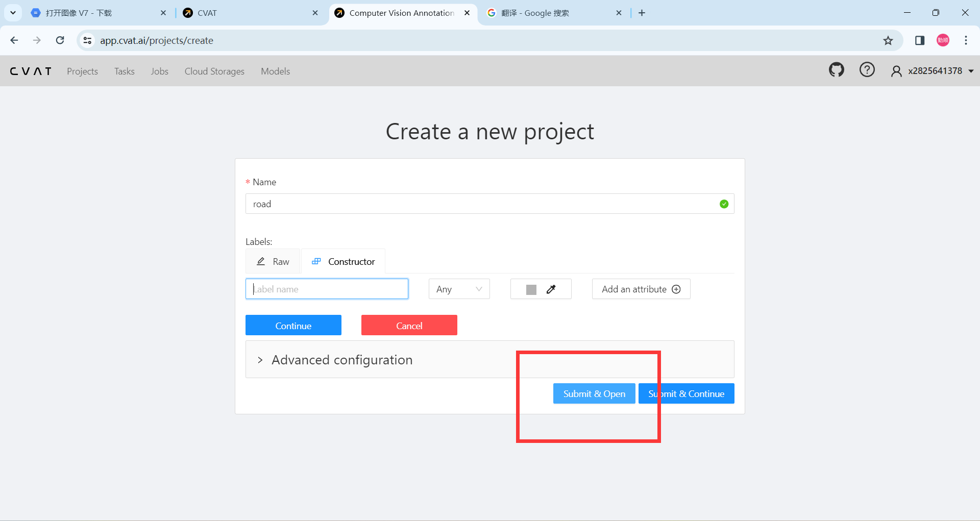Focus the Label name input field
This screenshot has height=521, width=980.
[x=327, y=289]
